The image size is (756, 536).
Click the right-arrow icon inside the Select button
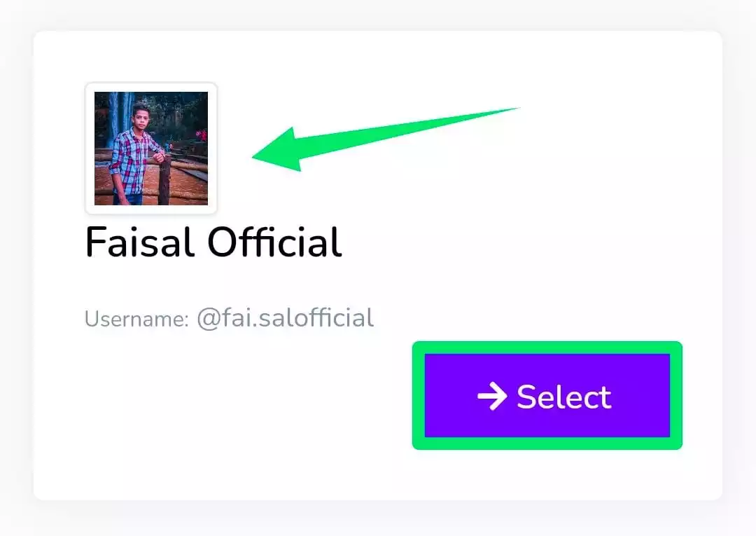[x=492, y=396]
